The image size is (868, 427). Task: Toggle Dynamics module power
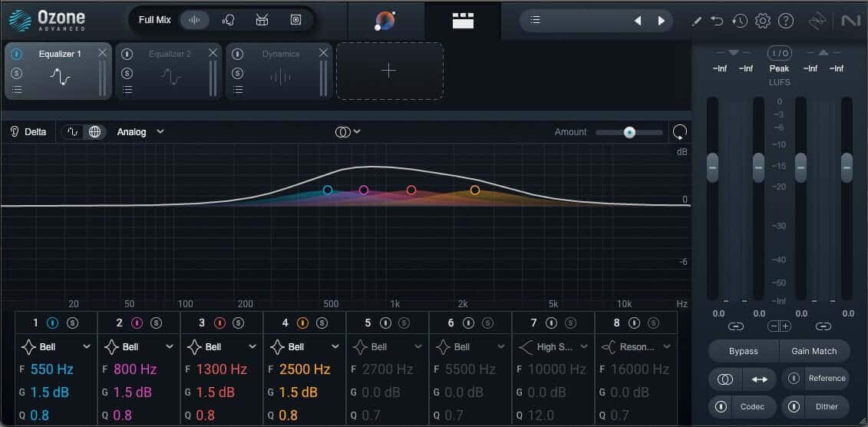(237, 55)
